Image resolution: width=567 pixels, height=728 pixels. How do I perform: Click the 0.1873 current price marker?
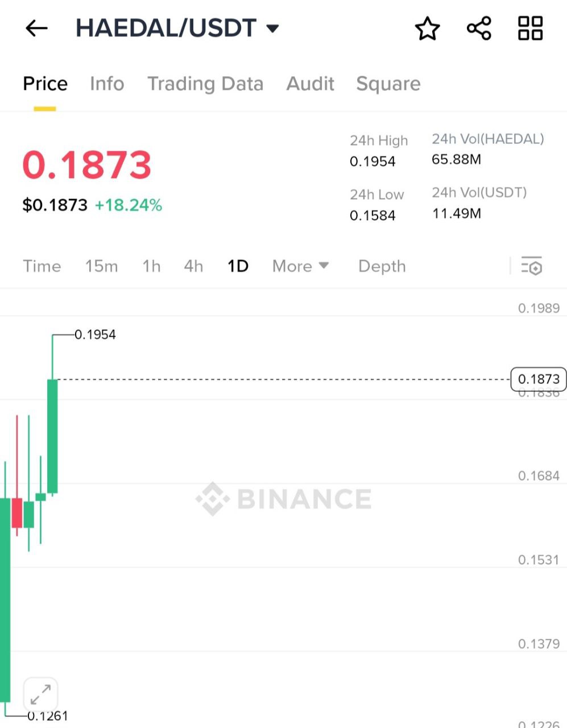(x=539, y=379)
